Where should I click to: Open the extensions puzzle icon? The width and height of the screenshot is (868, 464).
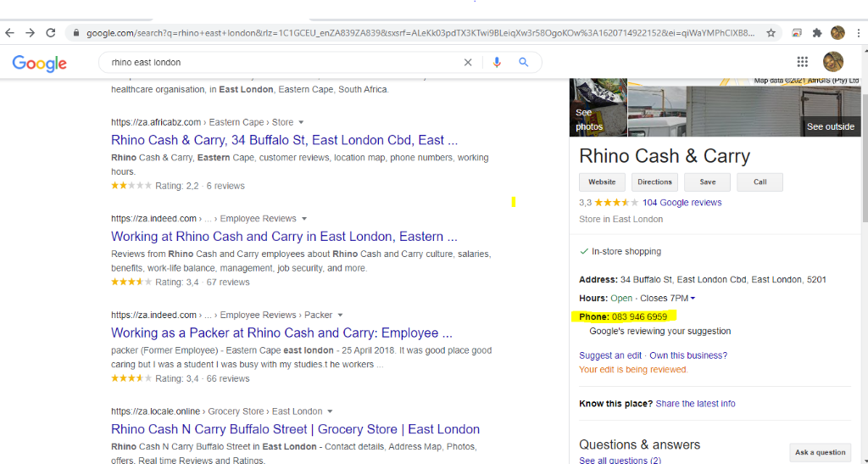pos(817,33)
